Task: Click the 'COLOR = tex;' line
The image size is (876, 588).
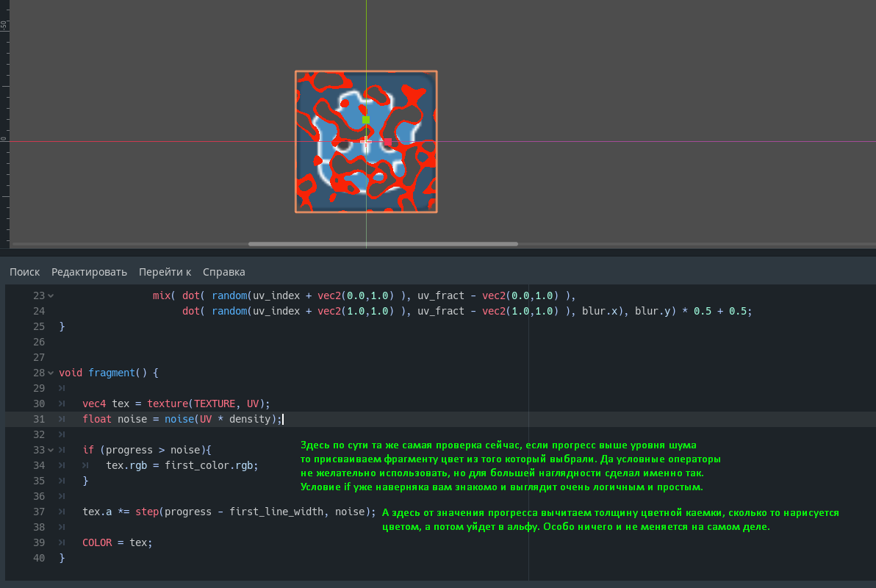Action: [x=118, y=542]
